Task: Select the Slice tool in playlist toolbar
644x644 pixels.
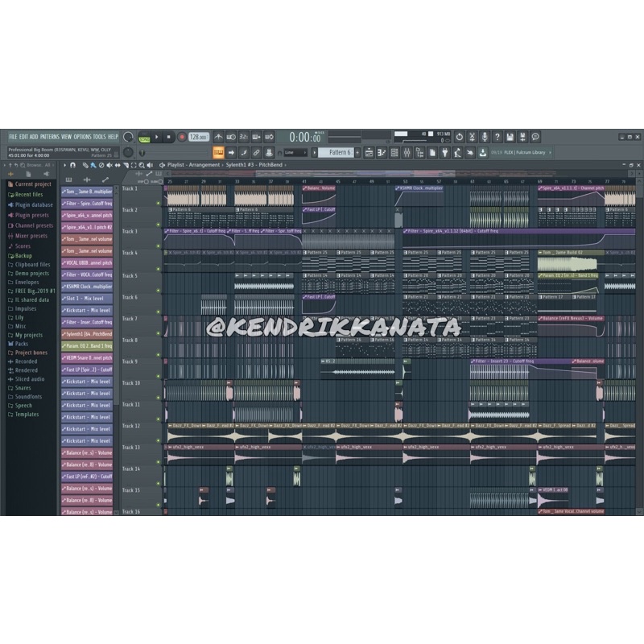Action: coord(126,165)
